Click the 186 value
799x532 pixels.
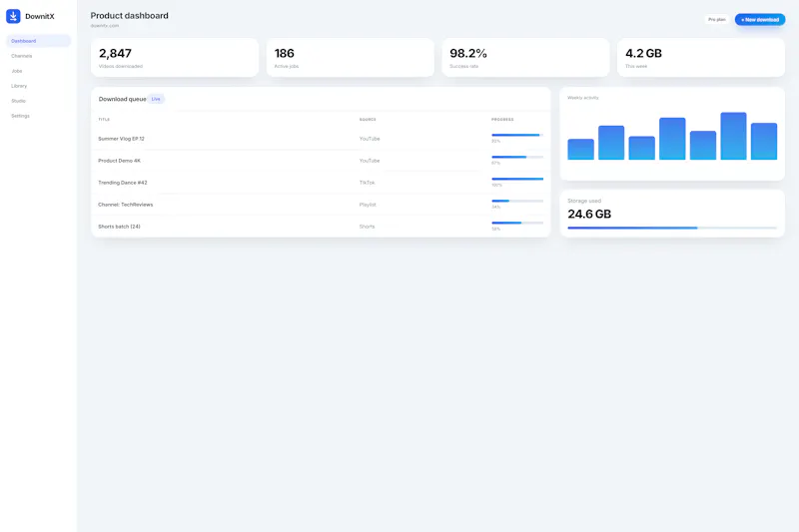tap(285, 54)
